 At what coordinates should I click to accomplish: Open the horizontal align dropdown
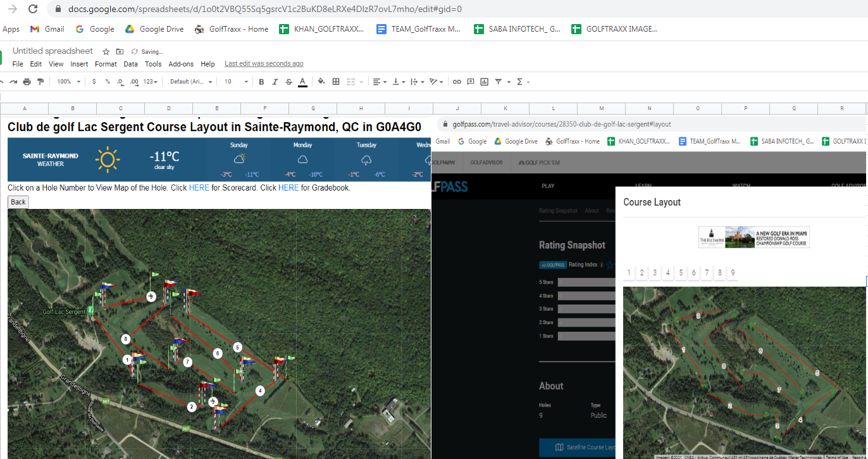coord(379,82)
